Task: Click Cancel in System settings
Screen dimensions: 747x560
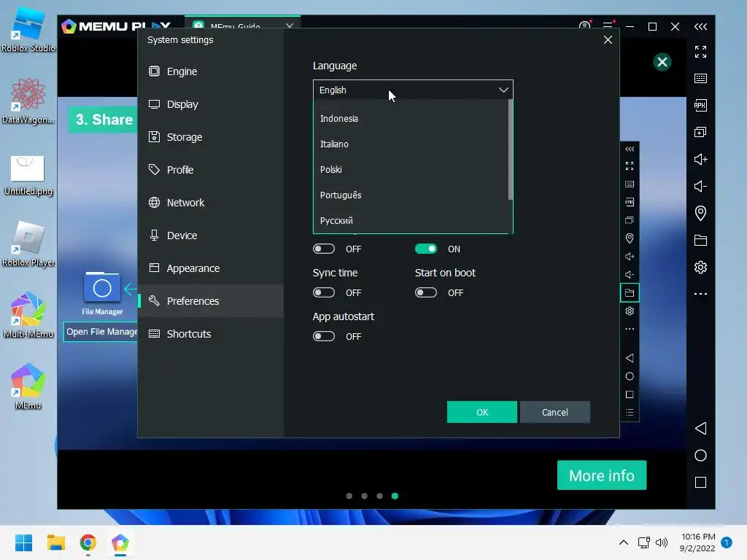Action: coord(555,412)
